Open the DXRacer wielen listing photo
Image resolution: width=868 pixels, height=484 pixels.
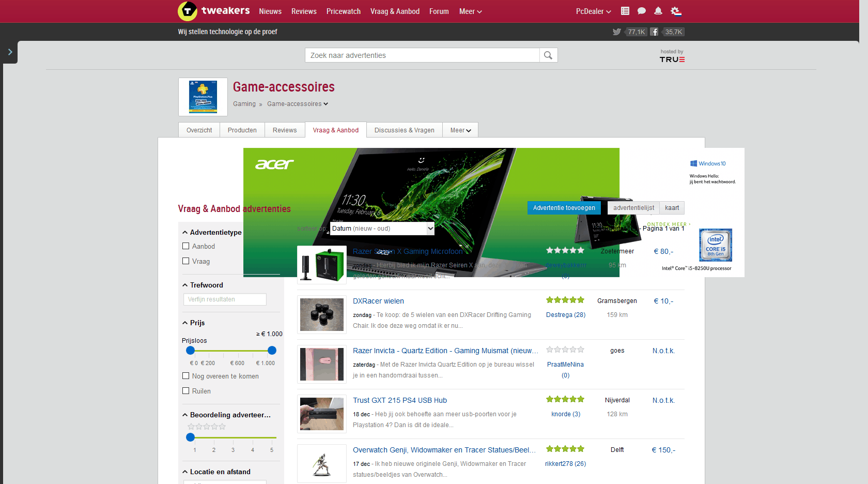click(x=322, y=314)
